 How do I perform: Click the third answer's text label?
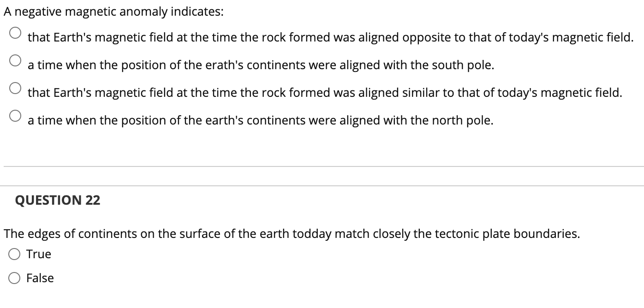[x=323, y=93]
